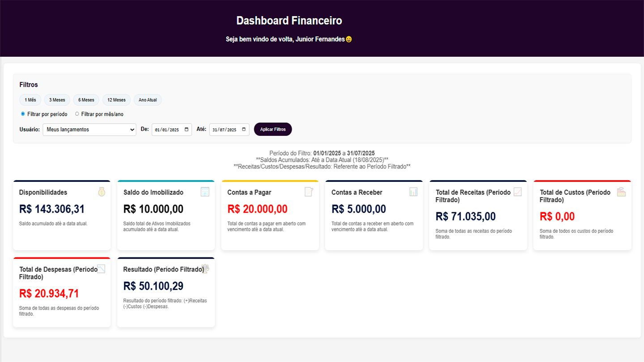Click the falling chart icon on Total de Despesas
This screenshot has height=362, width=644.
101,269
